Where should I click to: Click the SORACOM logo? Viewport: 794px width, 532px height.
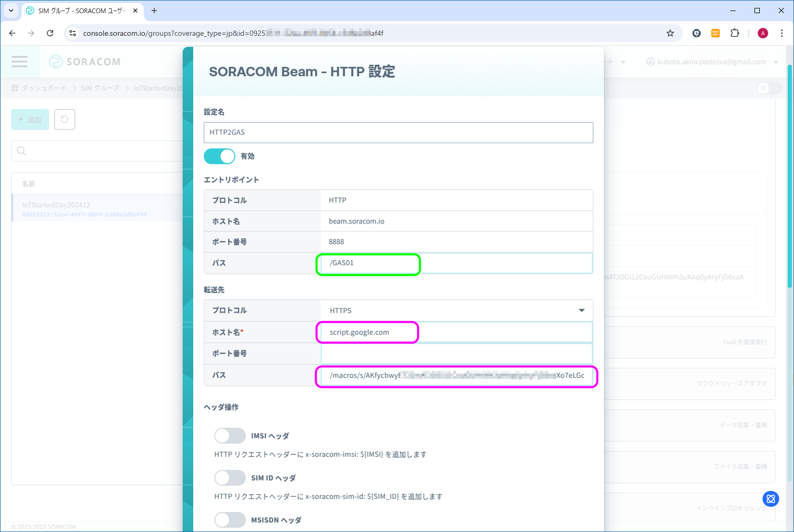click(85, 62)
